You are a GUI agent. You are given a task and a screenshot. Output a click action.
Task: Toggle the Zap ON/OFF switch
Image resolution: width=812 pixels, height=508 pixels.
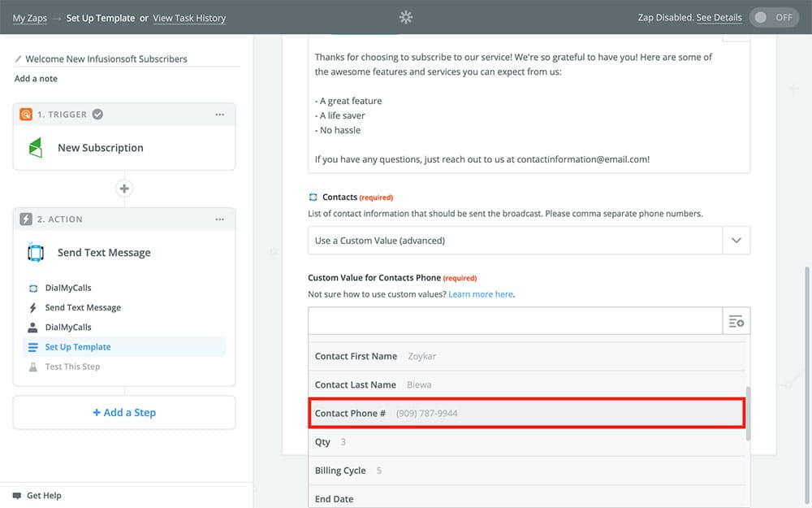point(773,17)
